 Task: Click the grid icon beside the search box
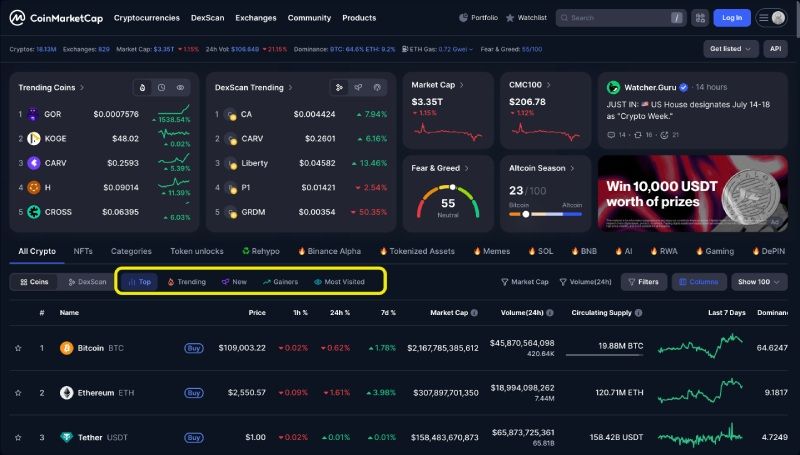[x=700, y=18]
